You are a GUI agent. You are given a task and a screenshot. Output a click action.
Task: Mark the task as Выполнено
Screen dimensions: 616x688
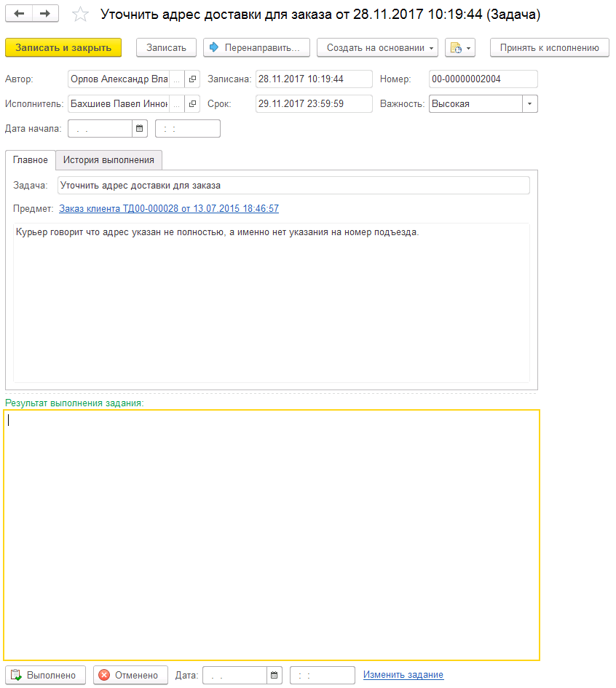click(45, 676)
